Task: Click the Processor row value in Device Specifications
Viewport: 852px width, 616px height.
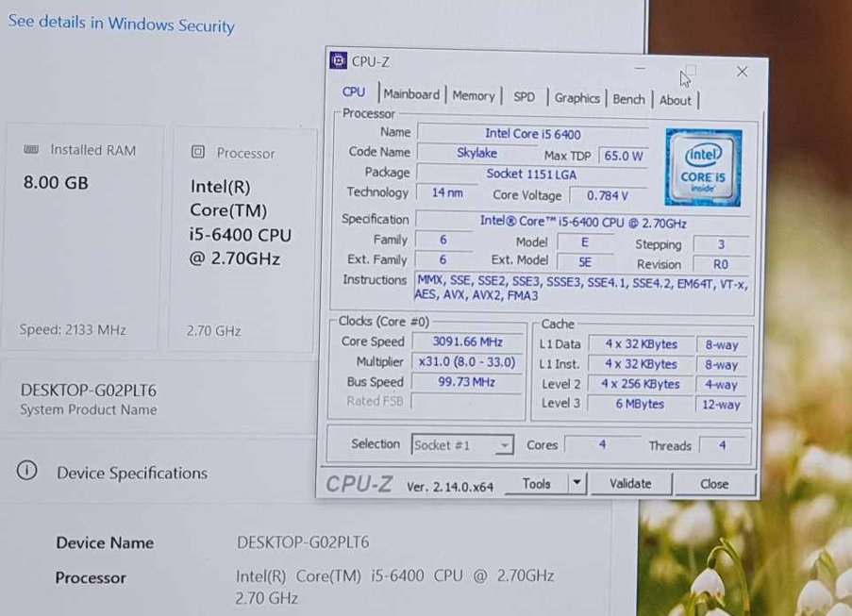Action: coord(394,587)
